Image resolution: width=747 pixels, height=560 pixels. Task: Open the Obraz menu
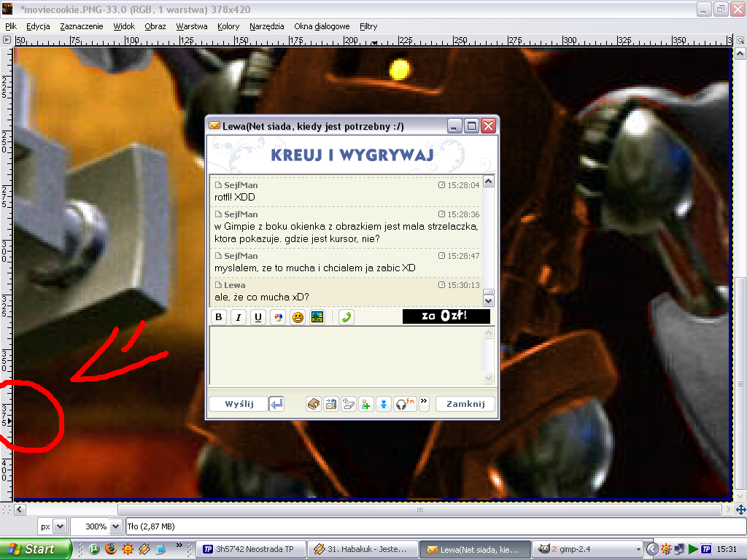(155, 26)
